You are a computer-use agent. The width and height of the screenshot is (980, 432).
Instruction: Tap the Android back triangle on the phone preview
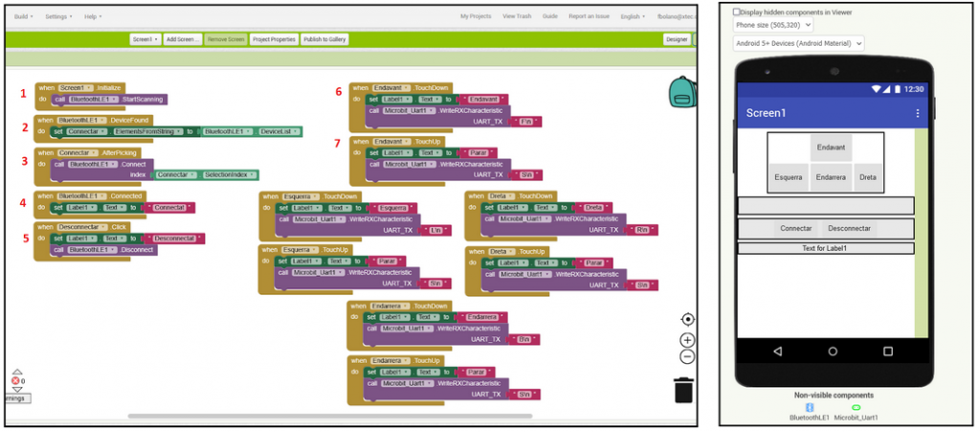776,351
